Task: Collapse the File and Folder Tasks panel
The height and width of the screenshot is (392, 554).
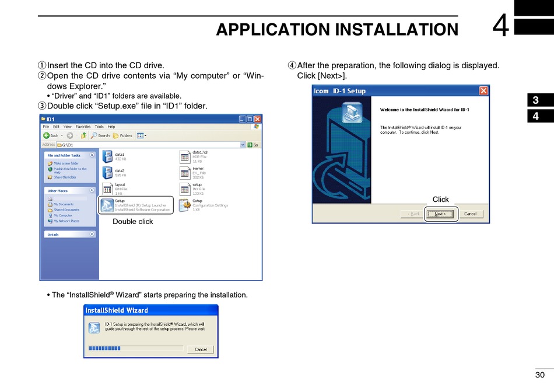Action: tap(92, 155)
